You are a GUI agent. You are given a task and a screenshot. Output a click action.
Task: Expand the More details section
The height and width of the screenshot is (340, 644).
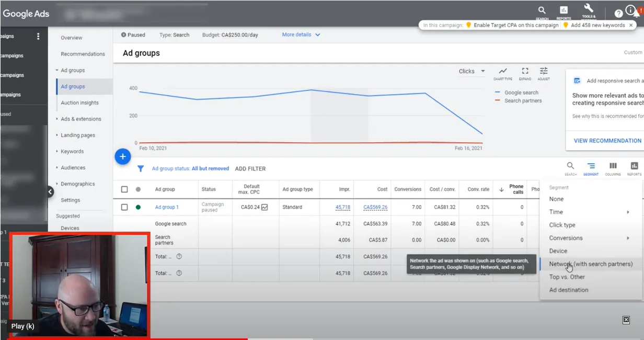(x=301, y=35)
